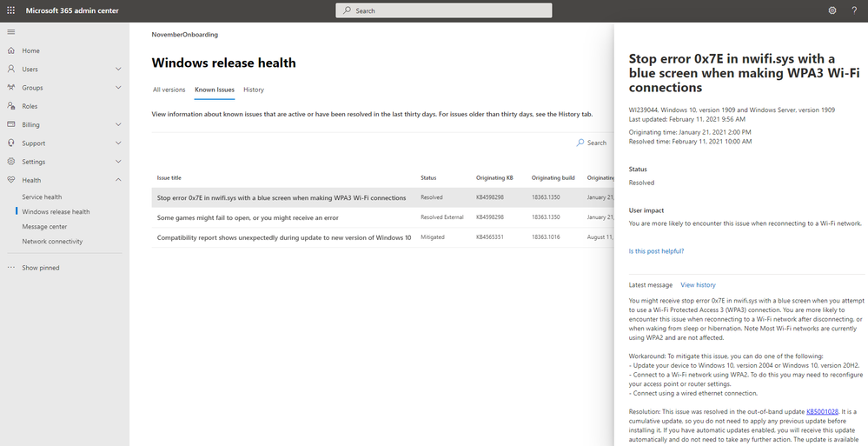Open Roles in navigation
This screenshot has width=868, height=446.
[30, 106]
